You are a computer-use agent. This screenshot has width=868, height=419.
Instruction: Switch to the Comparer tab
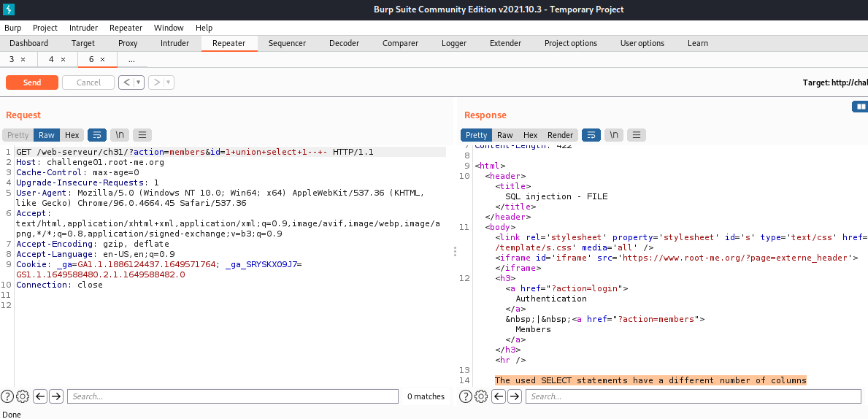tap(401, 43)
